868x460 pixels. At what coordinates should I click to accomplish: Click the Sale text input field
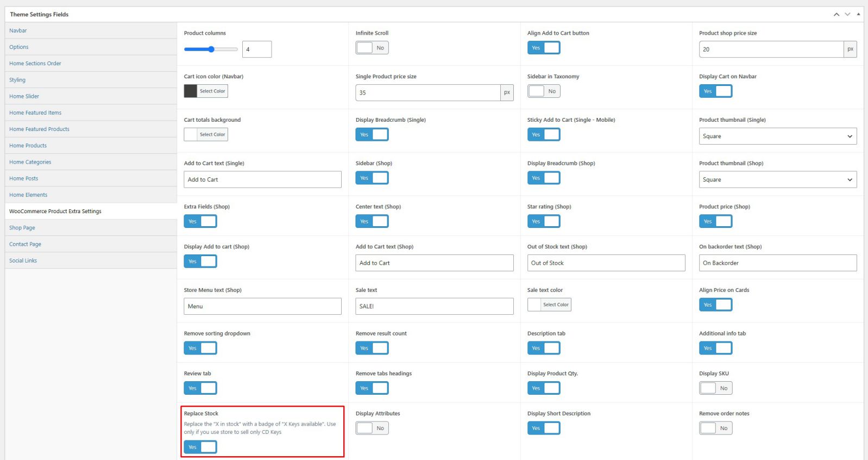pyautogui.click(x=435, y=306)
